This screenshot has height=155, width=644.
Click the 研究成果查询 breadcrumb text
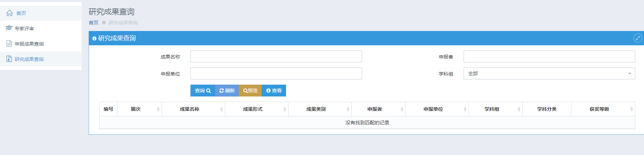[123, 23]
